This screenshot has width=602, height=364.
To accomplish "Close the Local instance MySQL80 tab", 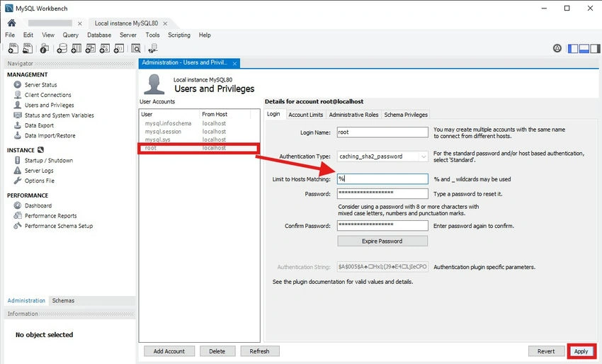I will [x=165, y=23].
